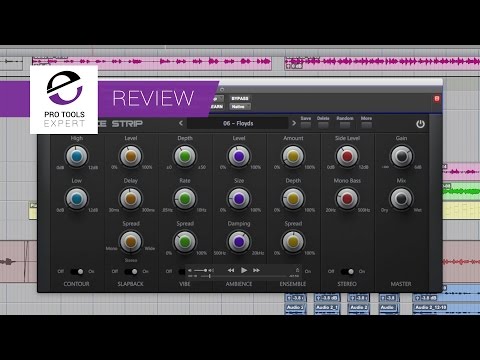Click the STEREO section label

(347, 284)
